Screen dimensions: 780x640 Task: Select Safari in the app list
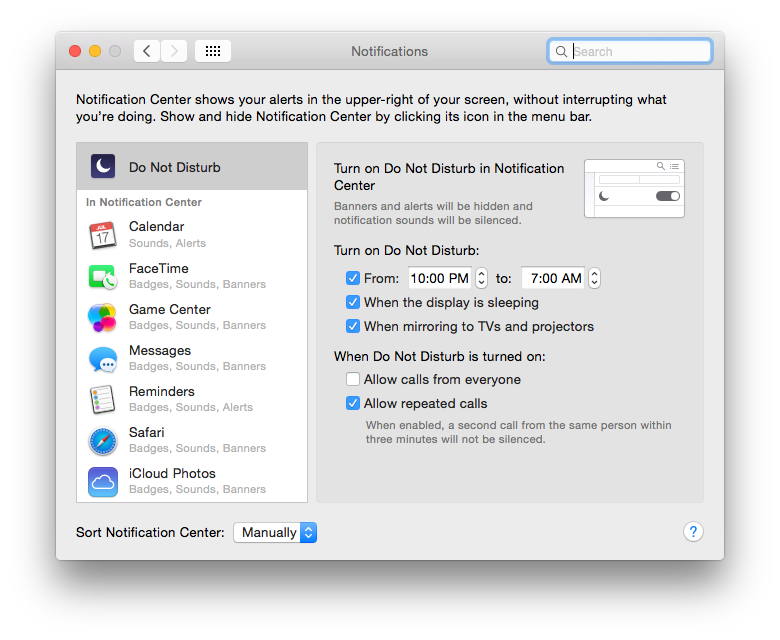tap(192, 440)
